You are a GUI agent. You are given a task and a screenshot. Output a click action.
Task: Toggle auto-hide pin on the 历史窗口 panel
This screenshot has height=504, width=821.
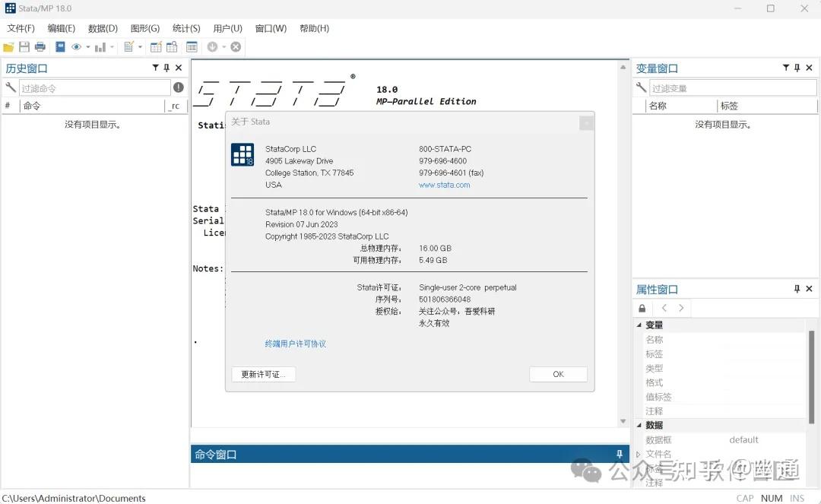coord(166,68)
